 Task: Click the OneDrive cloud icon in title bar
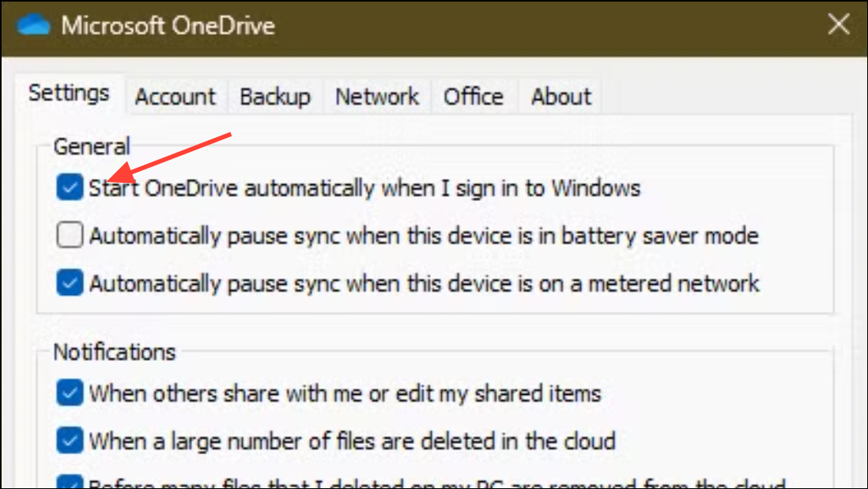click(32, 25)
